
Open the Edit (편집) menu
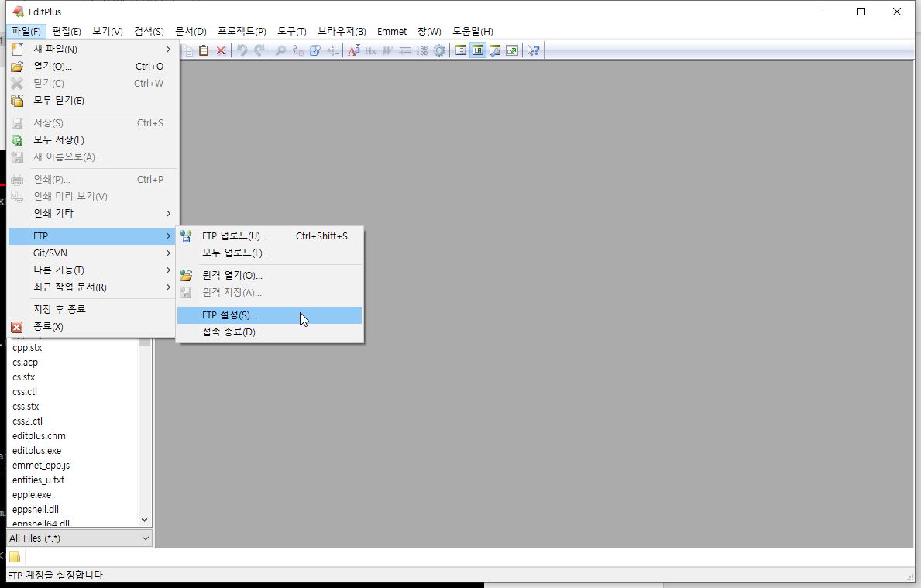[67, 31]
